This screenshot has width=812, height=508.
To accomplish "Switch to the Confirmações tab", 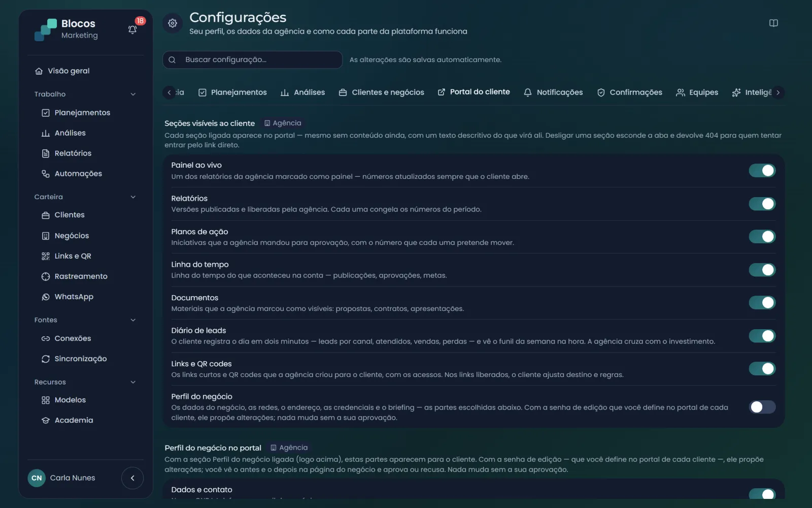I will 629,92.
